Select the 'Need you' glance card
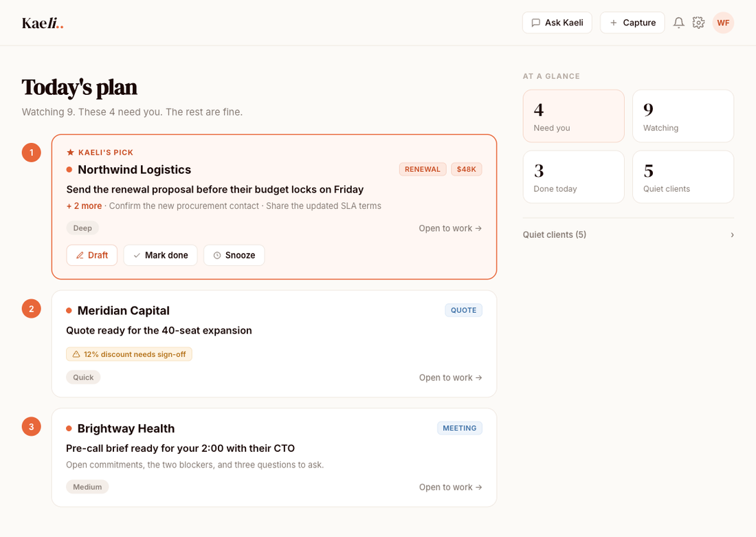 (x=574, y=116)
